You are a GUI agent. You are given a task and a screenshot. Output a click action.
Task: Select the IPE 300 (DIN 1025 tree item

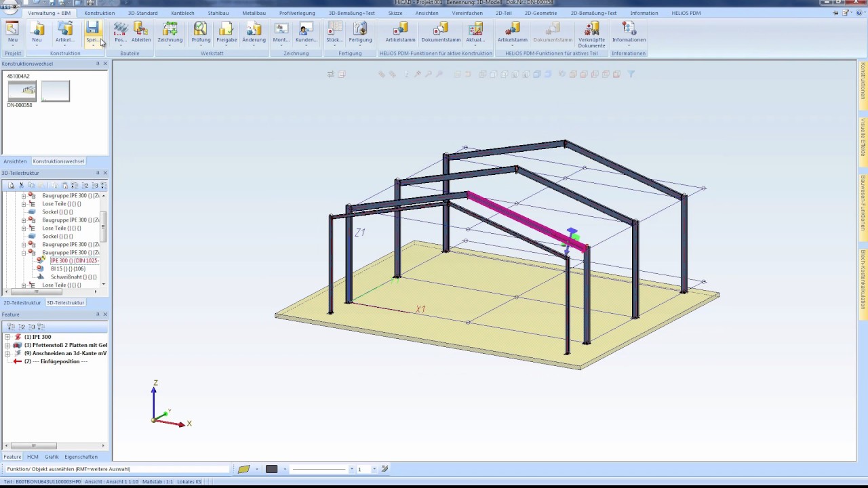[x=74, y=260]
